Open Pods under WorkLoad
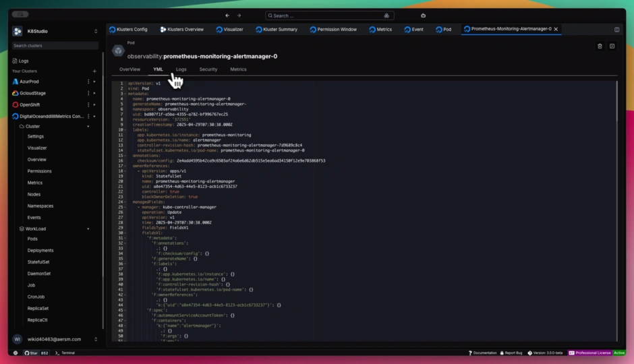Screen dimensions: 634x364 [32, 239]
